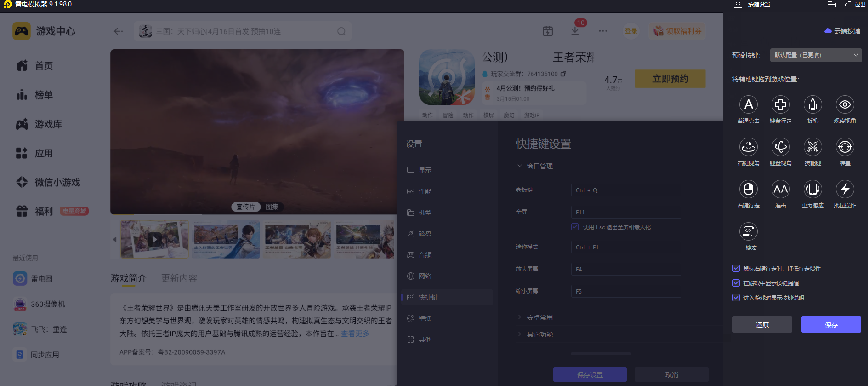The height and width of the screenshot is (386, 868).
Task: Click the blue 保存 button
Action: [831, 324]
